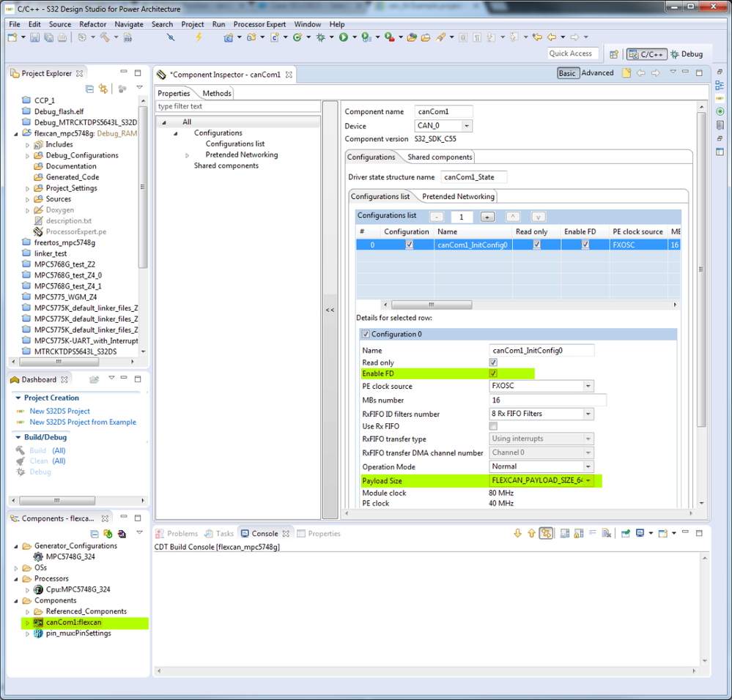Screen dimensions: 732x700
Task: Open the Device CAN_0 dropdown
Action: point(466,126)
